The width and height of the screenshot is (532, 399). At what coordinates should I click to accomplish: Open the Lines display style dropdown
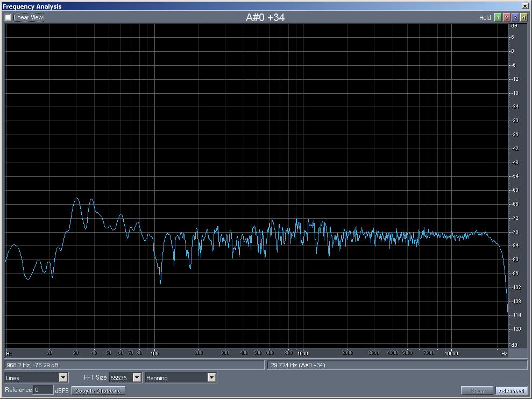36,377
